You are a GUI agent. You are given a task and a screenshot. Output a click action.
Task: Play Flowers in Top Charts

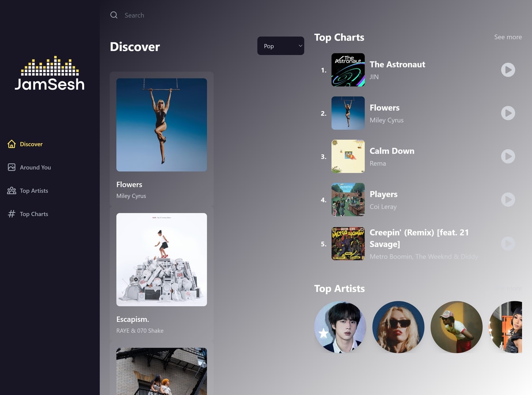(508, 113)
